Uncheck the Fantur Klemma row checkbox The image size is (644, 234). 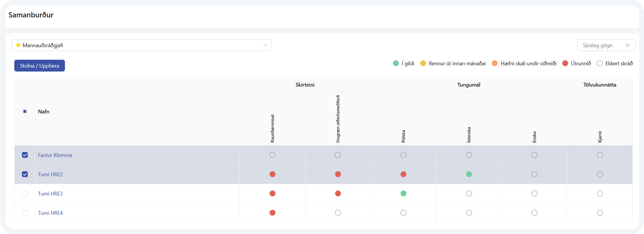[25, 155]
